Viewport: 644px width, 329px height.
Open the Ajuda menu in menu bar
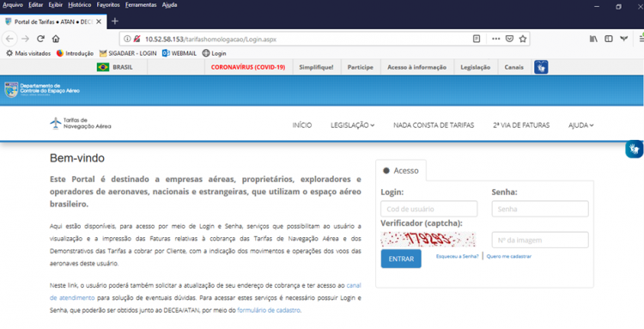coord(169,5)
